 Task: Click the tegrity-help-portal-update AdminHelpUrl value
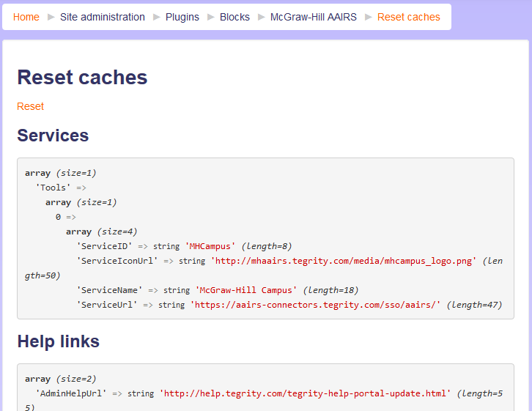(x=305, y=393)
